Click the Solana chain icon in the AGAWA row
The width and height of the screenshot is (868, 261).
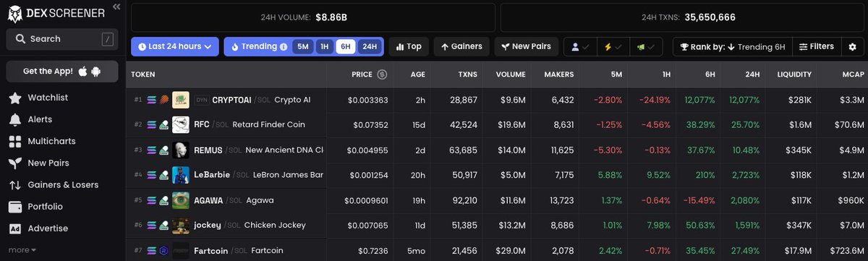(x=152, y=201)
